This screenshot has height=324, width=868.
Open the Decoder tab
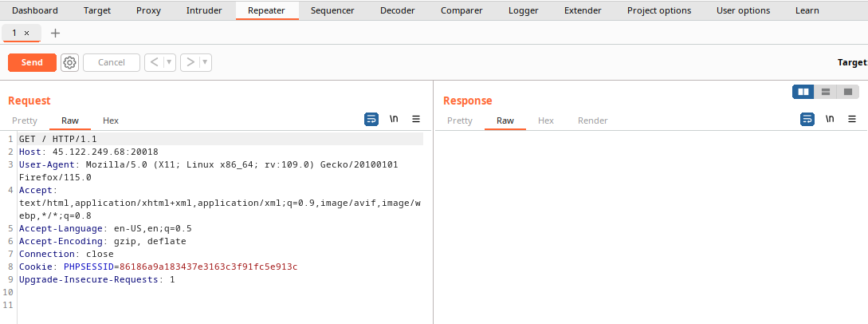click(398, 10)
